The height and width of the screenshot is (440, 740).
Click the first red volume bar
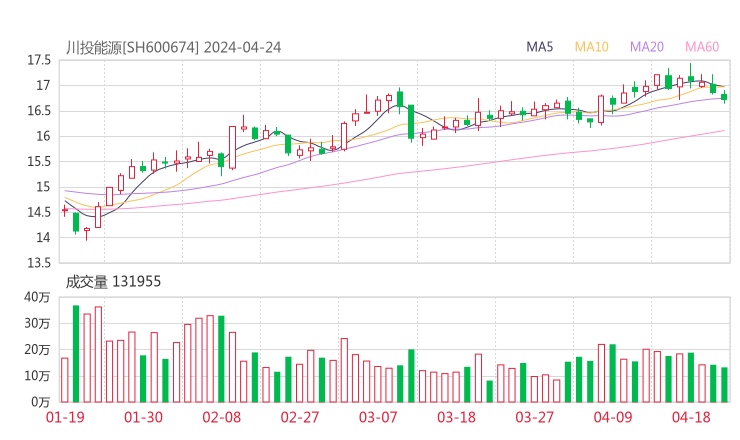point(65,379)
